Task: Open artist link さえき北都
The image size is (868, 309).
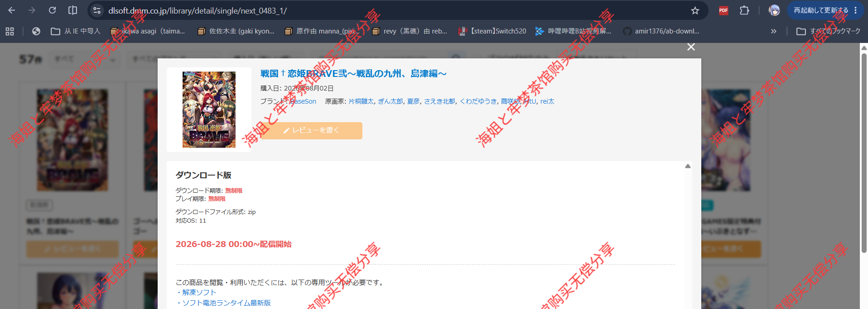Action: click(439, 101)
